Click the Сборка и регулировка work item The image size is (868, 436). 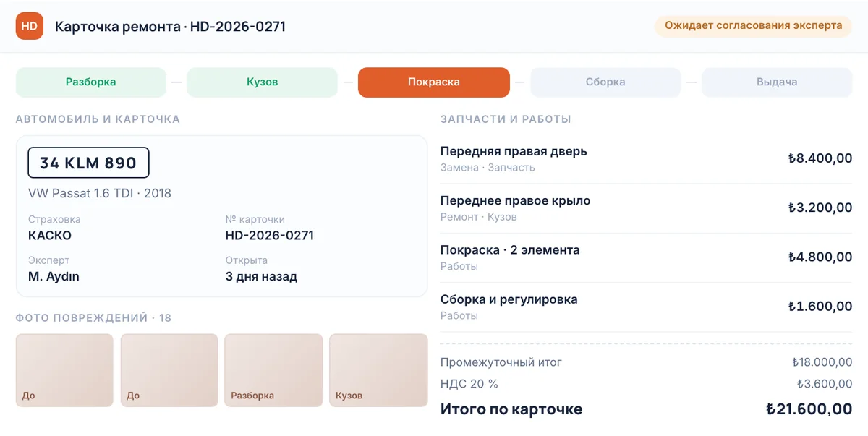click(647, 307)
